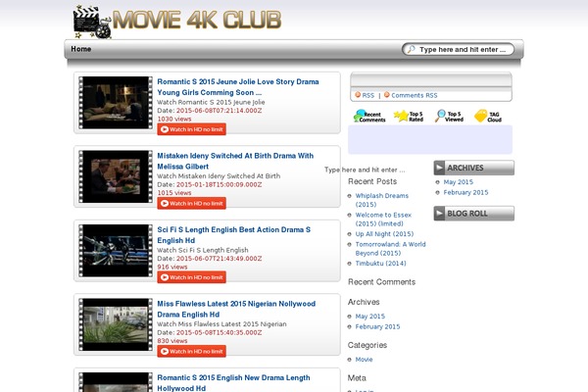
Task: Click the orange RSS feed icon
Action: tap(358, 95)
